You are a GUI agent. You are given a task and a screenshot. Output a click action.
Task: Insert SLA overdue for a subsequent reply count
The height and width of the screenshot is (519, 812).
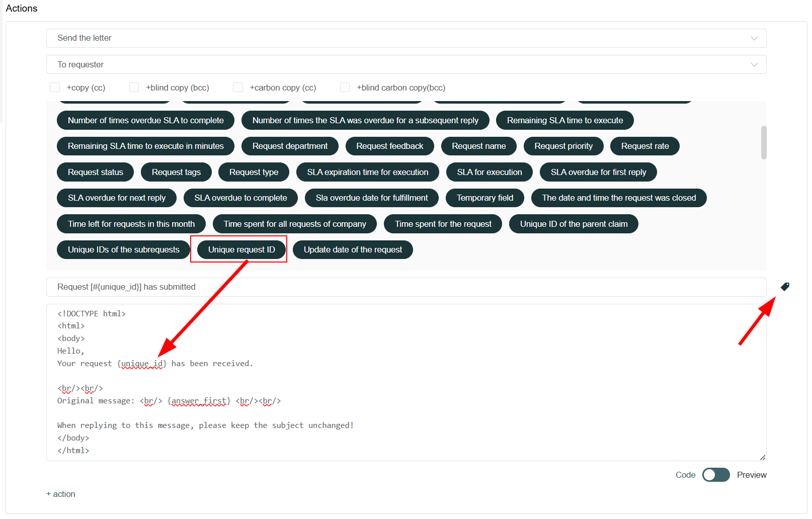(x=365, y=120)
